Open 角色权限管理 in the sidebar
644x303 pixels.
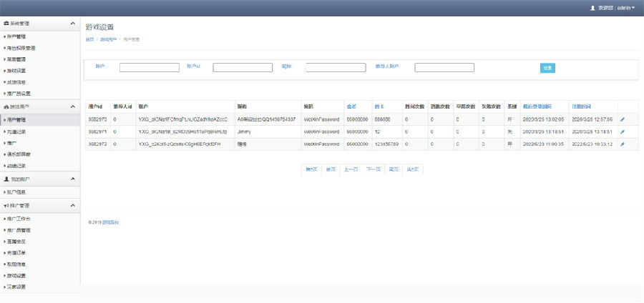point(21,48)
